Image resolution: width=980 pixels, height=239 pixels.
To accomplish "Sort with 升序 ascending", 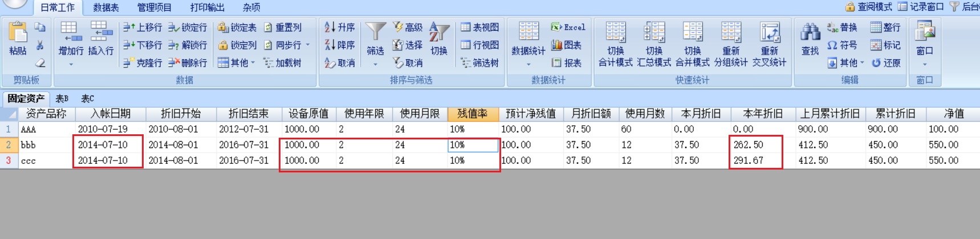I will point(340,27).
